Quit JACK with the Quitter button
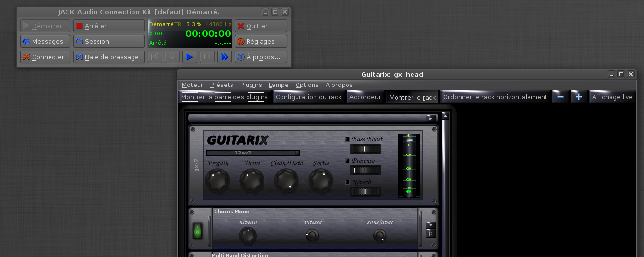Image resolution: width=644 pixels, height=257 pixels. (x=261, y=26)
